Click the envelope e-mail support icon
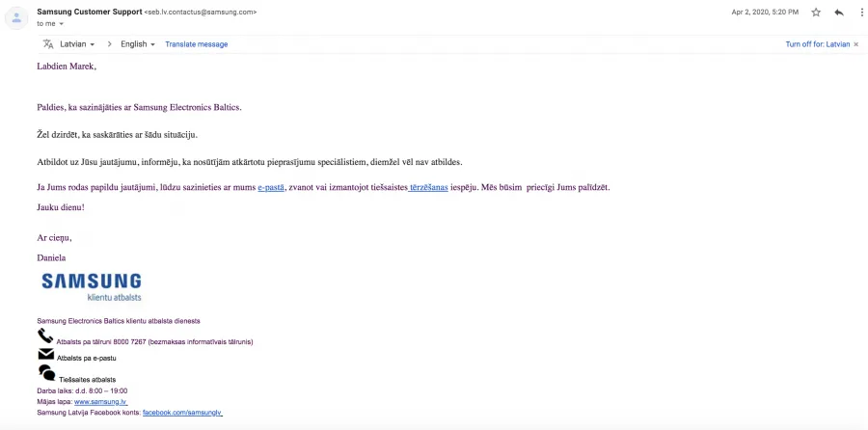Viewport: 868px width, 430px height. pyautogui.click(x=45, y=354)
